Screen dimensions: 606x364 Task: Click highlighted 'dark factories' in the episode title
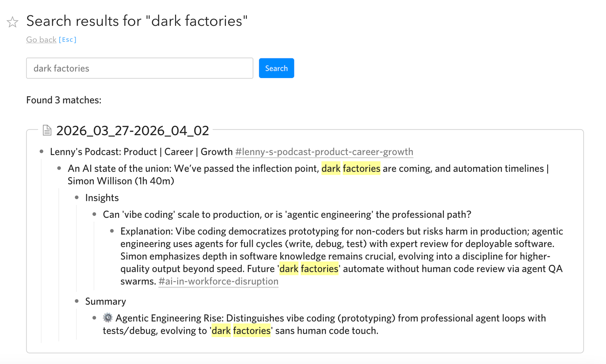[x=351, y=169]
